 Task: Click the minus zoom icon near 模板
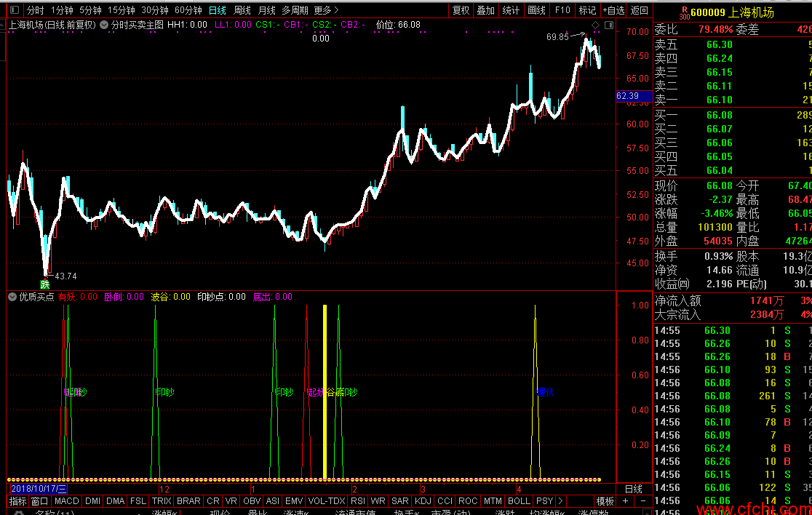point(642,501)
